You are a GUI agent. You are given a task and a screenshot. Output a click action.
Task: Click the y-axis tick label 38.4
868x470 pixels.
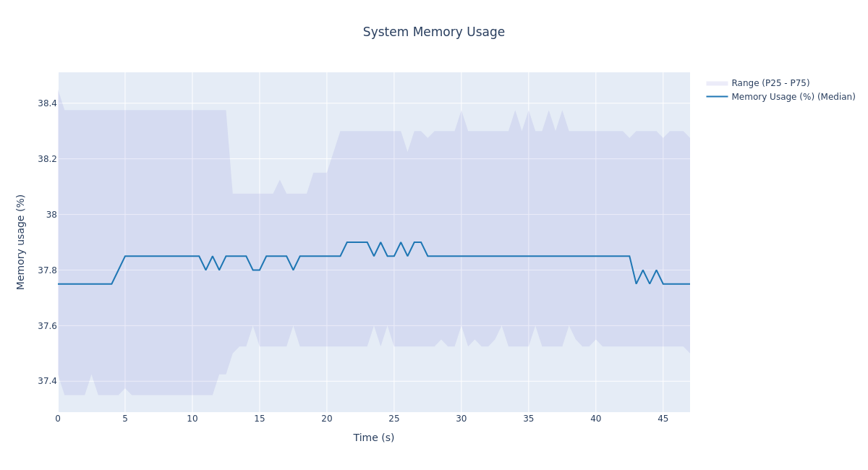point(47,103)
